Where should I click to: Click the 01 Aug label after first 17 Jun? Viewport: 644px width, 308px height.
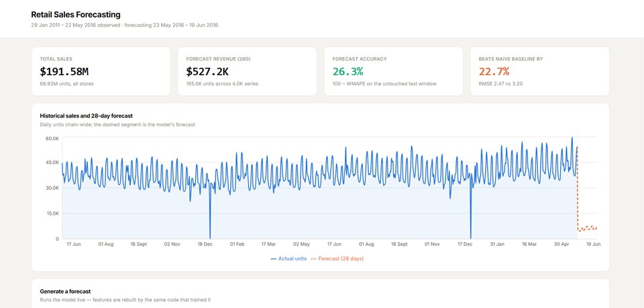105,244
